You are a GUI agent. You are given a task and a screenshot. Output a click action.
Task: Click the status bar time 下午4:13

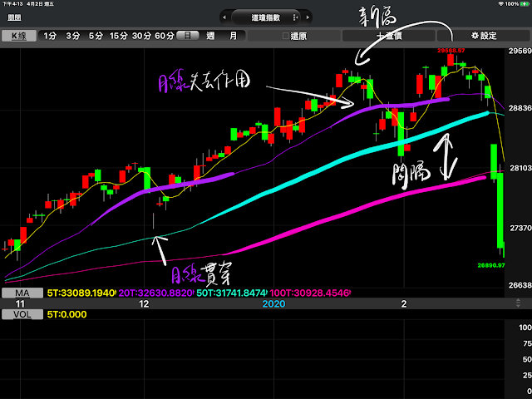[x=12, y=3]
